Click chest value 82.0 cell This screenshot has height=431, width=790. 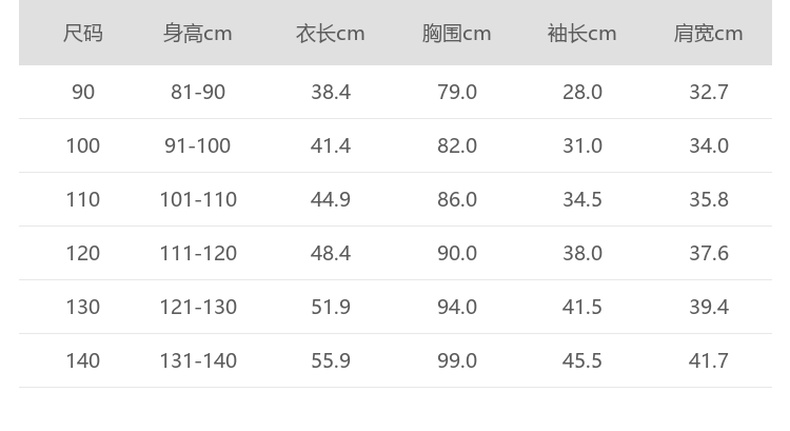point(457,146)
